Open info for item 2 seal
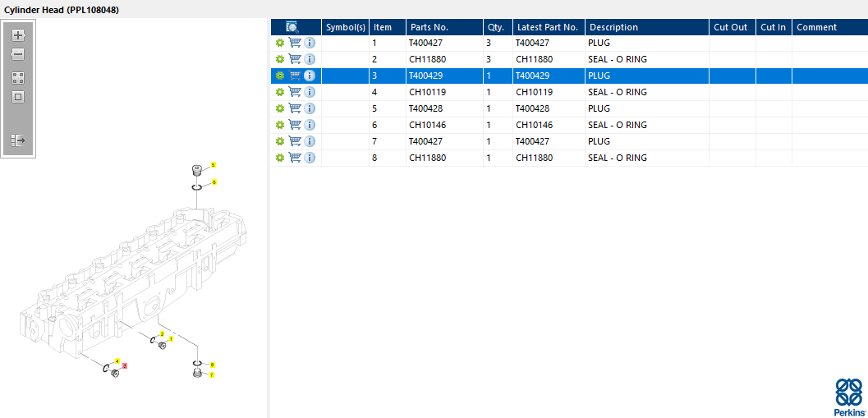Image resolution: width=868 pixels, height=418 pixels. (x=310, y=58)
